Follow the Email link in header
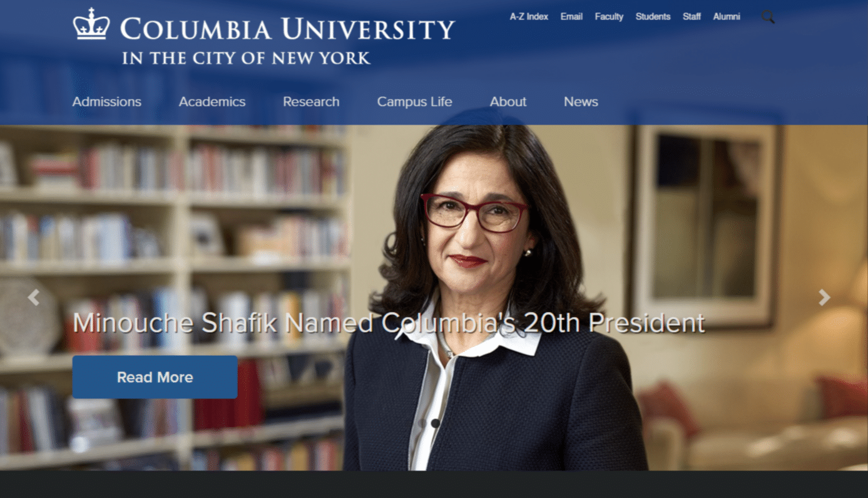This screenshot has width=868, height=498. tap(571, 17)
